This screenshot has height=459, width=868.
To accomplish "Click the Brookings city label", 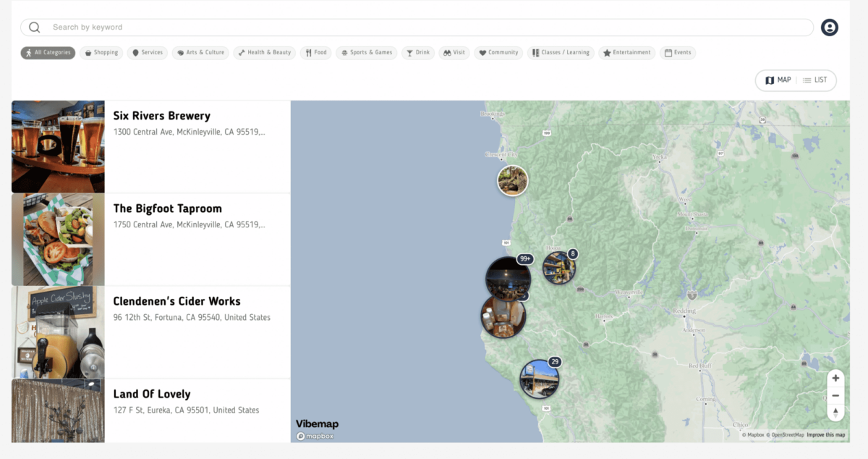I will click(492, 114).
